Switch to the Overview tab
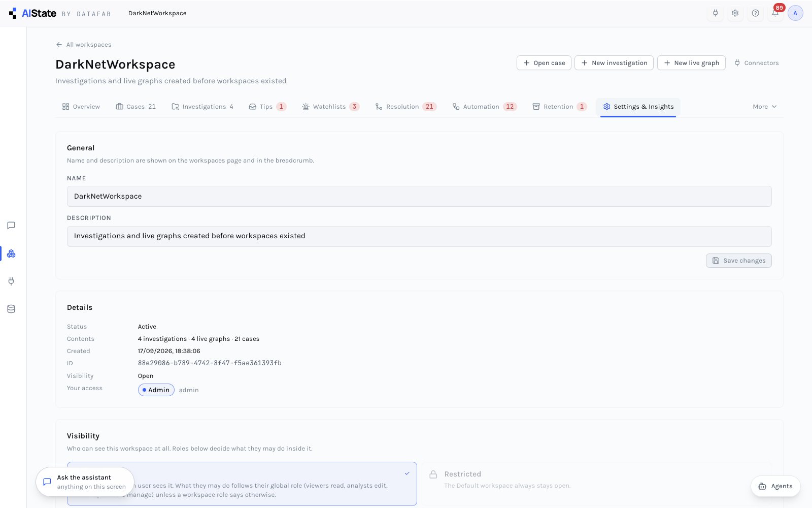812x508 pixels. [81, 107]
